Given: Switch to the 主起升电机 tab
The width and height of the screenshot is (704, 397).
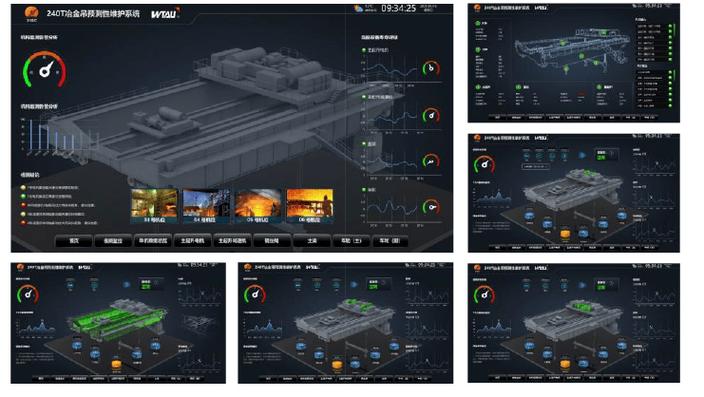Looking at the screenshot, I should 192,241.
